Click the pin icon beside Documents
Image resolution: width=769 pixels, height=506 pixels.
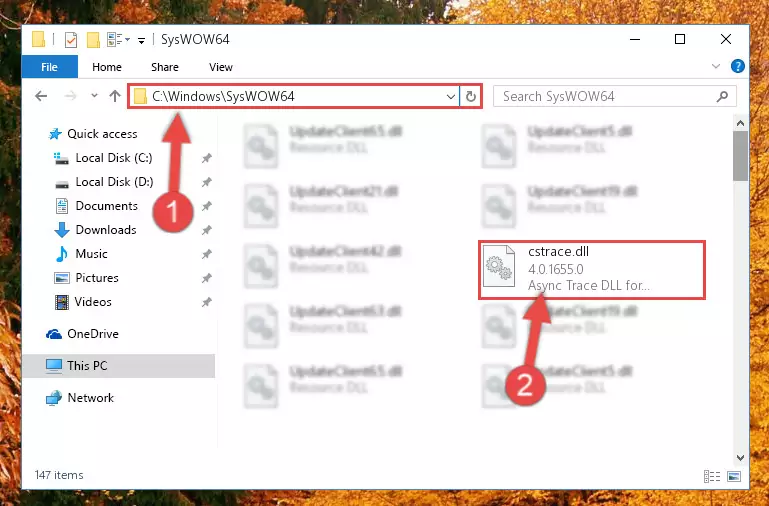click(x=206, y=206)
